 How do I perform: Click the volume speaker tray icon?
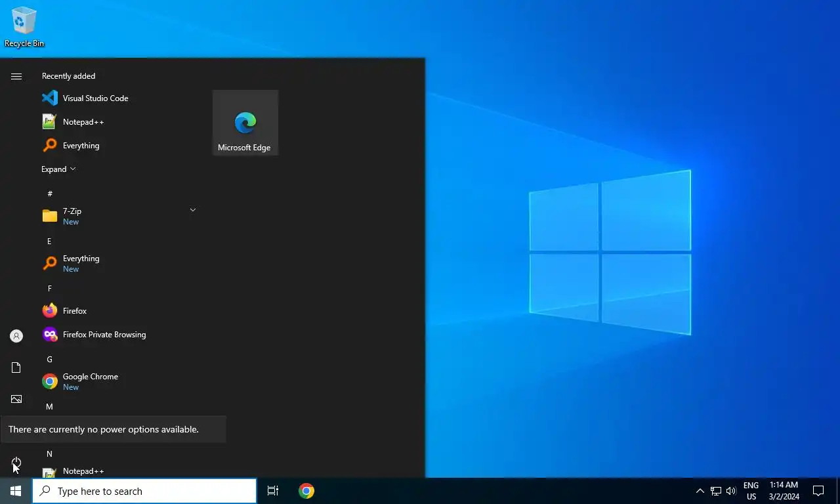pos(731,491)
